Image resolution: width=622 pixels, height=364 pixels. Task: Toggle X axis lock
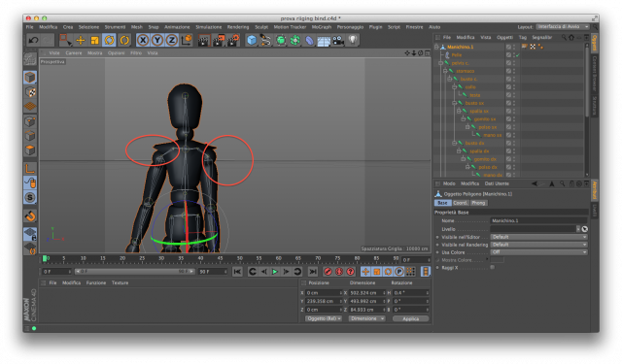pos(143,40)
